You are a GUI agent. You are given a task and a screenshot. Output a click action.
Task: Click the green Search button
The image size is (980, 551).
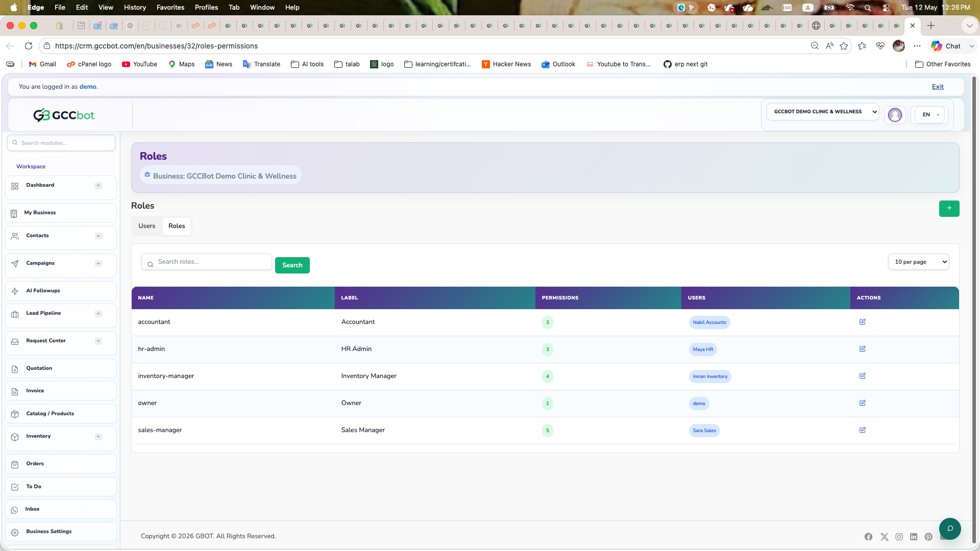[x=292, y=265]
